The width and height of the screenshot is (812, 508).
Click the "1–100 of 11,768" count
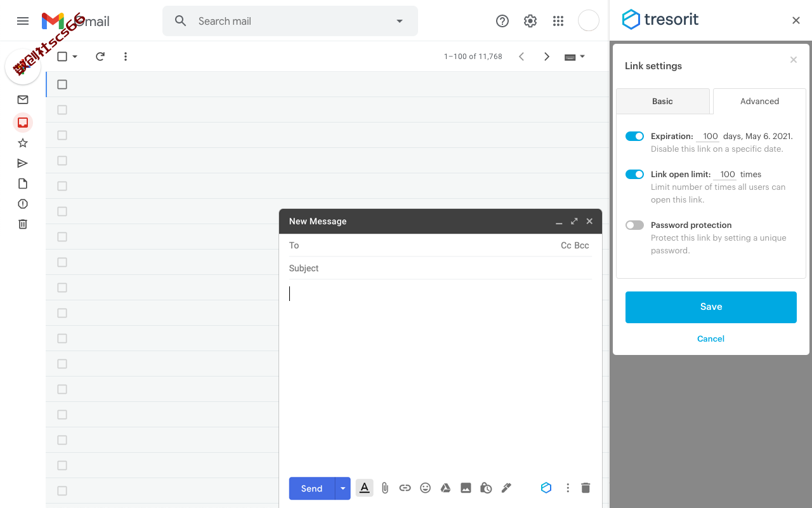473,57
